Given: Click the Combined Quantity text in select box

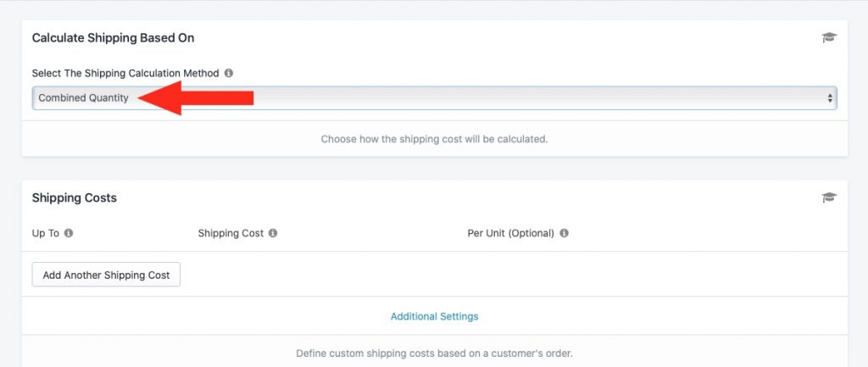Looking at the screenshot, I should pos(84,98).
